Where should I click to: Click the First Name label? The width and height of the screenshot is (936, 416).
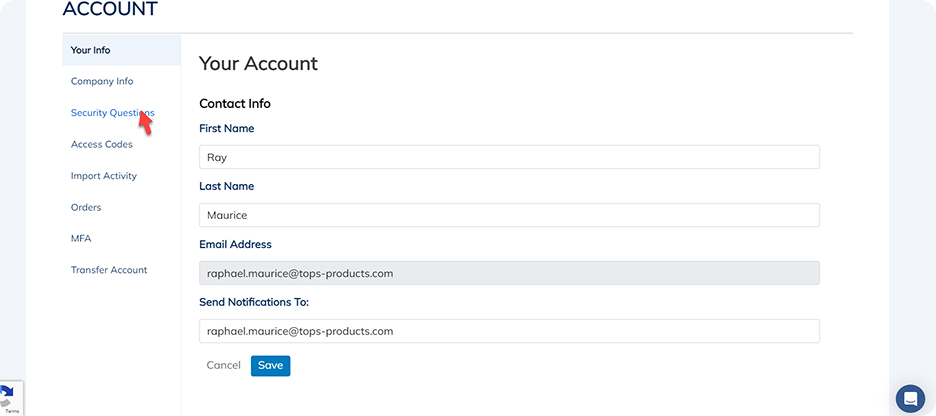click(227, 128)
